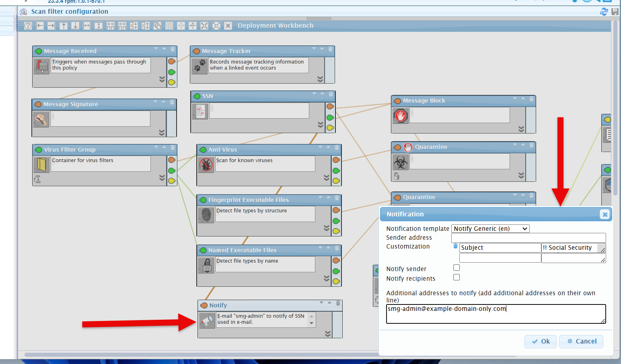Click the Sender address input field

[x=528, y=238]
